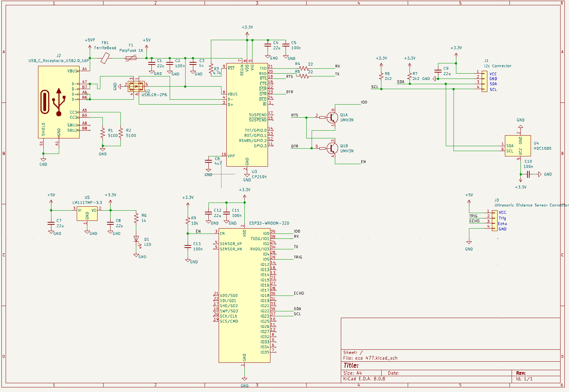Screen dimensions: 569x392
Task: Select the LED D1 symbol
Action: 136,239
